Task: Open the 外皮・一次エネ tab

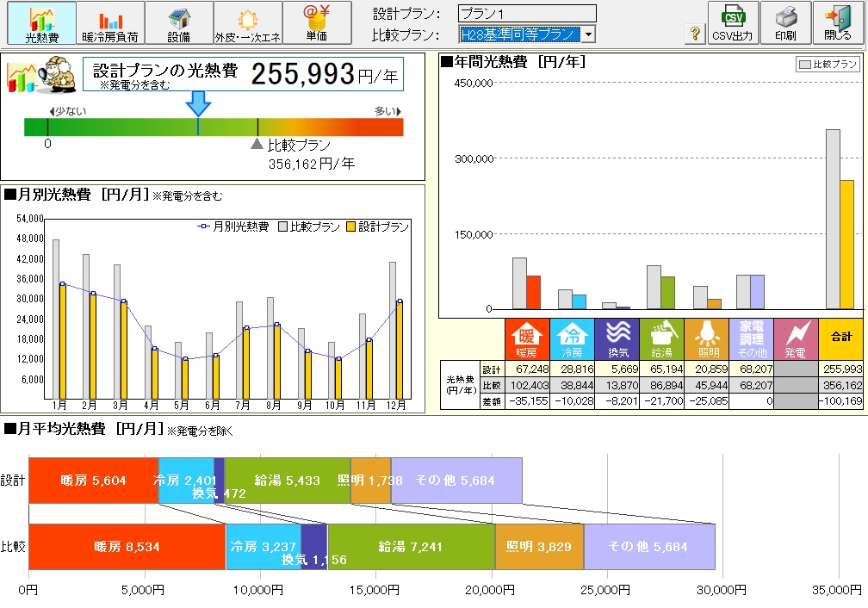Action: [x=248, y=22]
